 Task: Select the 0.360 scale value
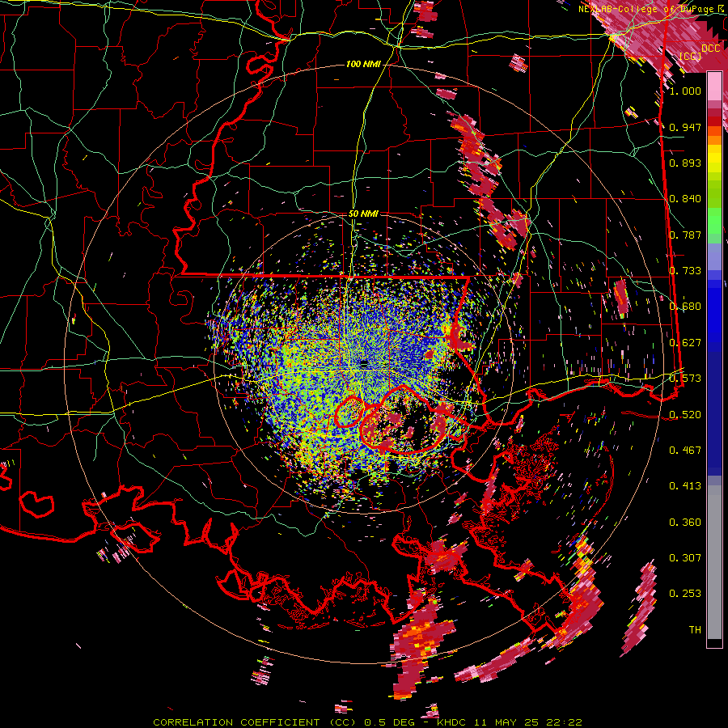685,523
